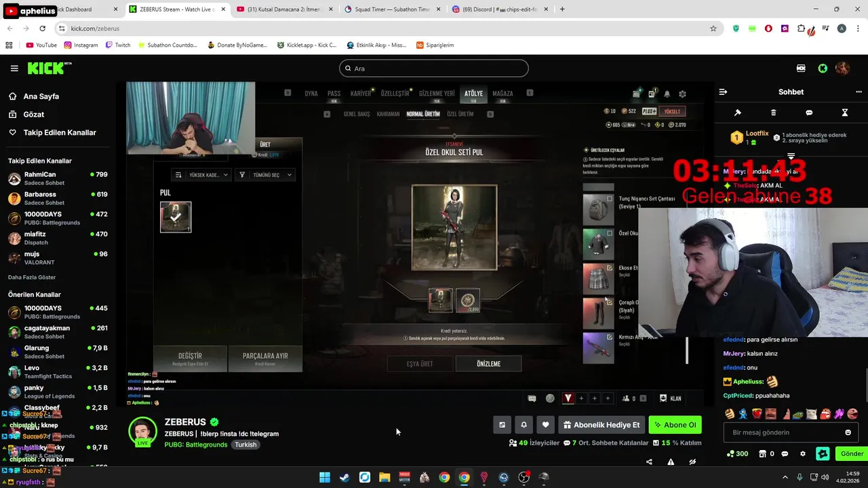Expand Daha Fazla Göster channels list
868x488 pixels.
(32, 277)
